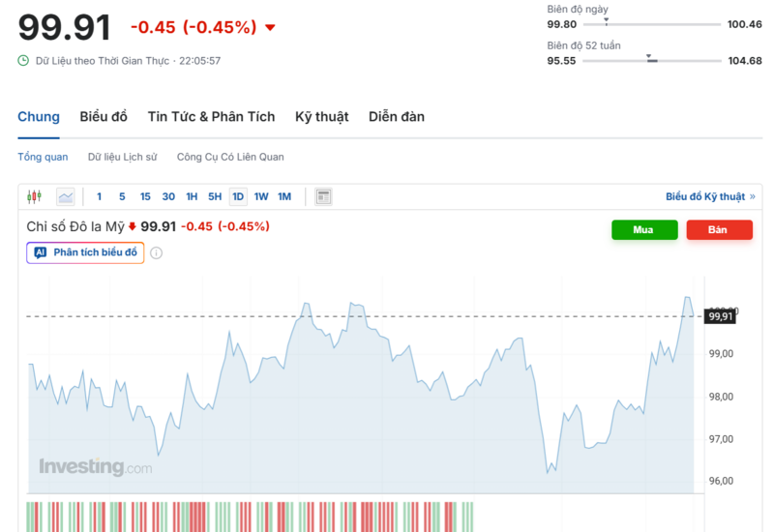Open the Dữ liệu Lịch sử link

122,157
